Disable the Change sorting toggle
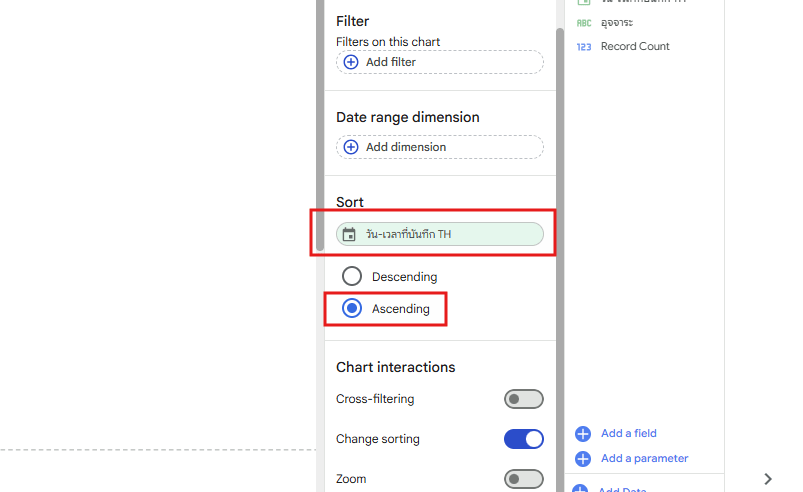The height and width of the screenshot is (492, 803). pos(523,439)
